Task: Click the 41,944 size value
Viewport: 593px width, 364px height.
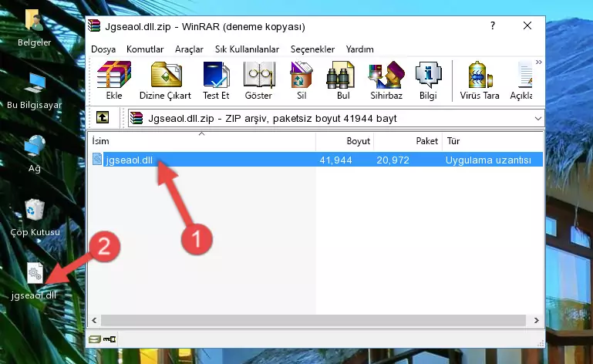Action: (336, 160)
